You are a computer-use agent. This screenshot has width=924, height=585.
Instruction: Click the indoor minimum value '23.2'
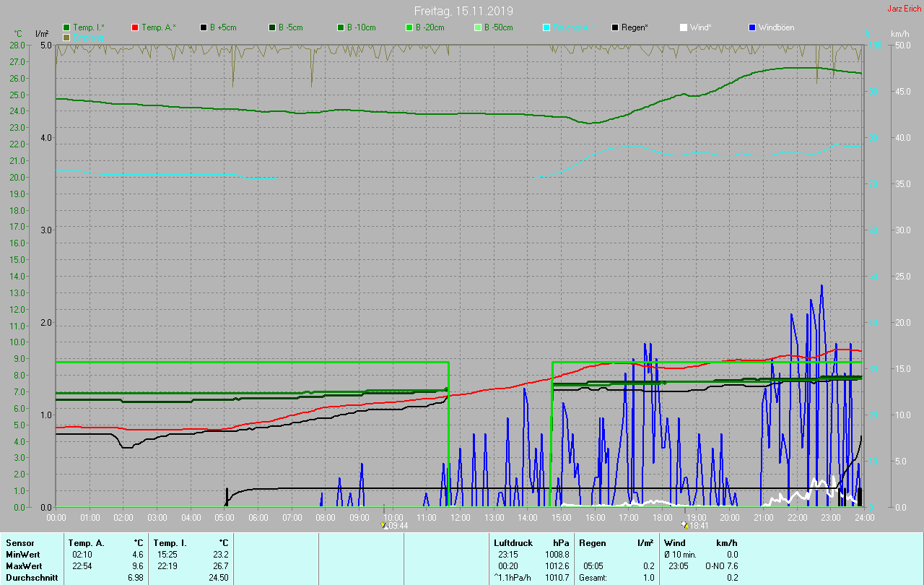tap(221, 555)
